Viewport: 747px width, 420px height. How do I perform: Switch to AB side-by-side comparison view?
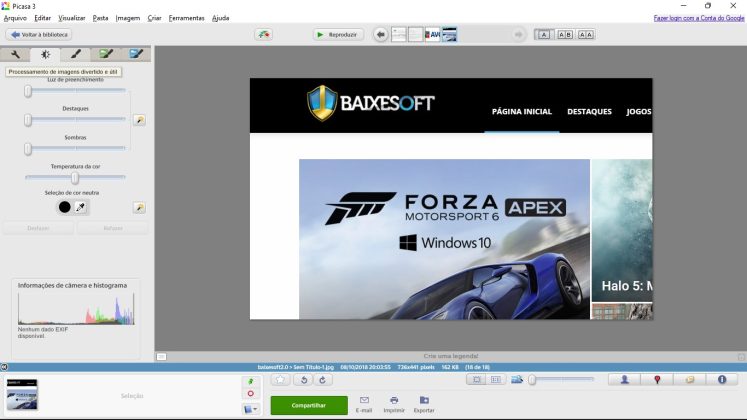point(565,34)
